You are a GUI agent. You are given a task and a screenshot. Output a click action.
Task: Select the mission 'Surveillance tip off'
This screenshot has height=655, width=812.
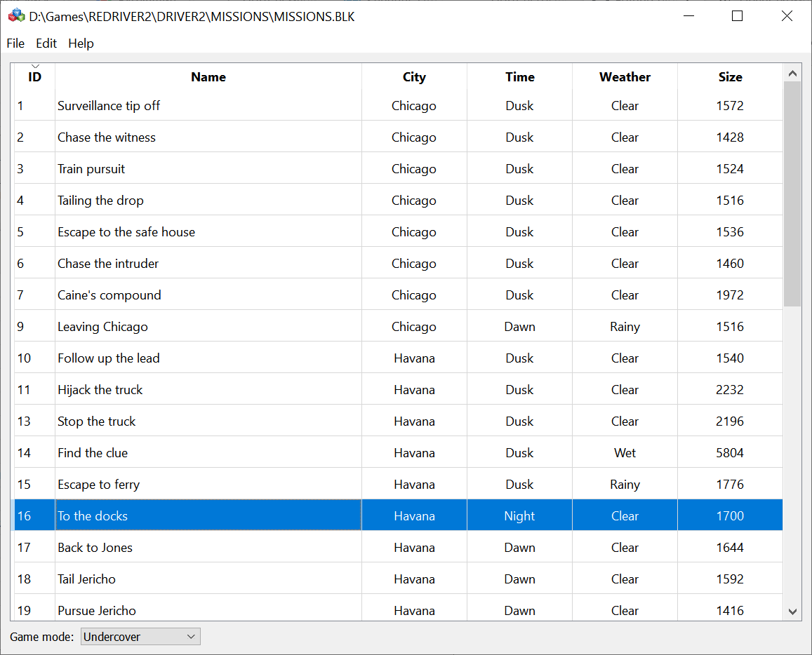coord(208,105)
